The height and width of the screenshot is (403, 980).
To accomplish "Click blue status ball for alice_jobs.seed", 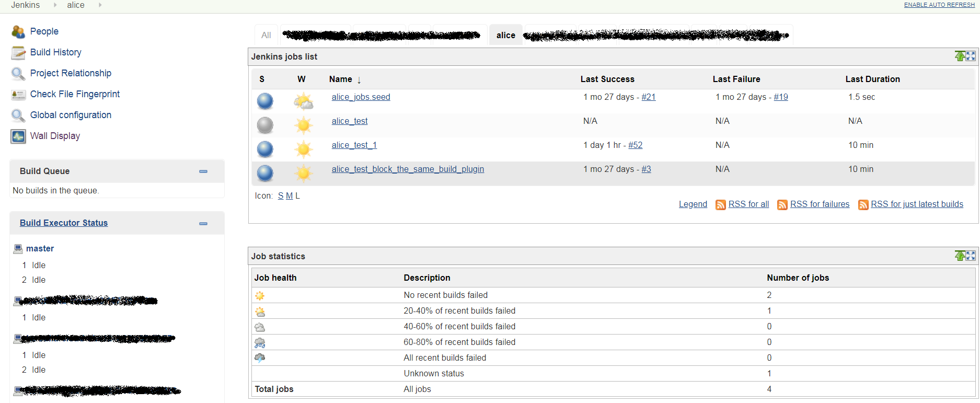I will (265, 101).
